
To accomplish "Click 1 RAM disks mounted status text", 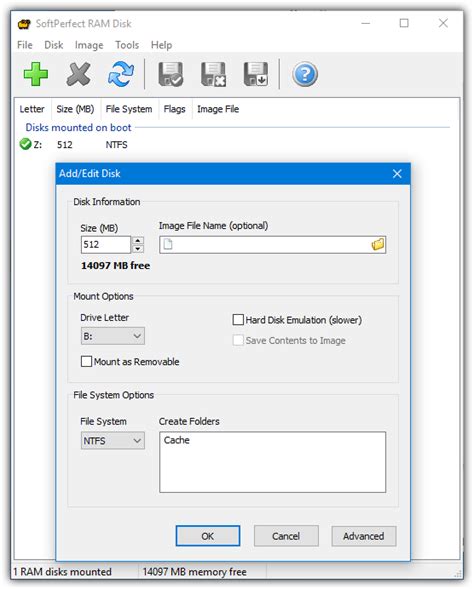I will pyautogui.click(x=62, y=572).
